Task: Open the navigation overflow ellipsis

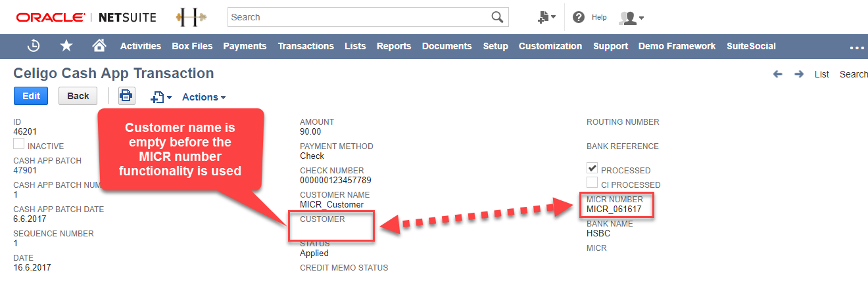Action: coord(856,47)
